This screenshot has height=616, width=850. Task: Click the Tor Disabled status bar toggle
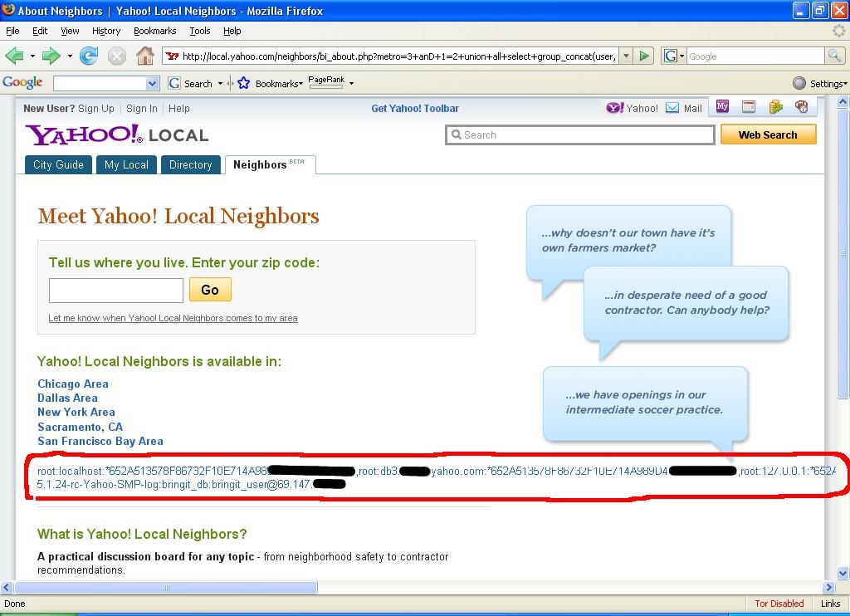pos(779,604)
